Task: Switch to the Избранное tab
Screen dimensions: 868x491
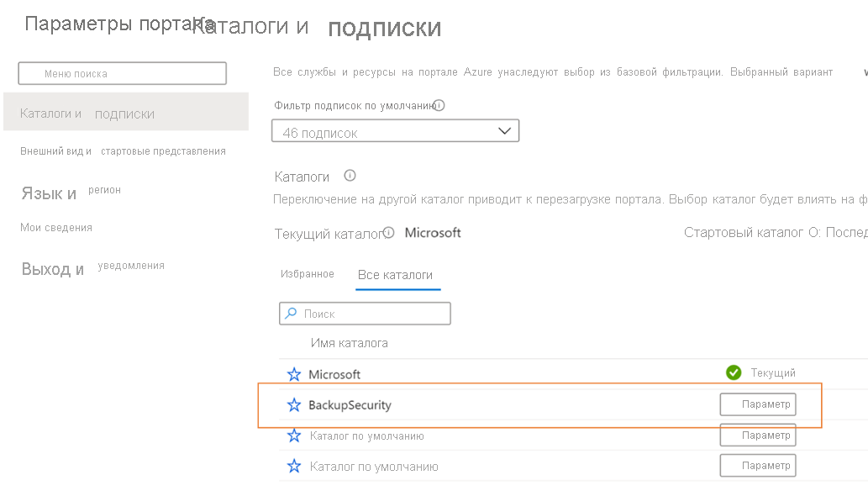Action: (307, 275)
